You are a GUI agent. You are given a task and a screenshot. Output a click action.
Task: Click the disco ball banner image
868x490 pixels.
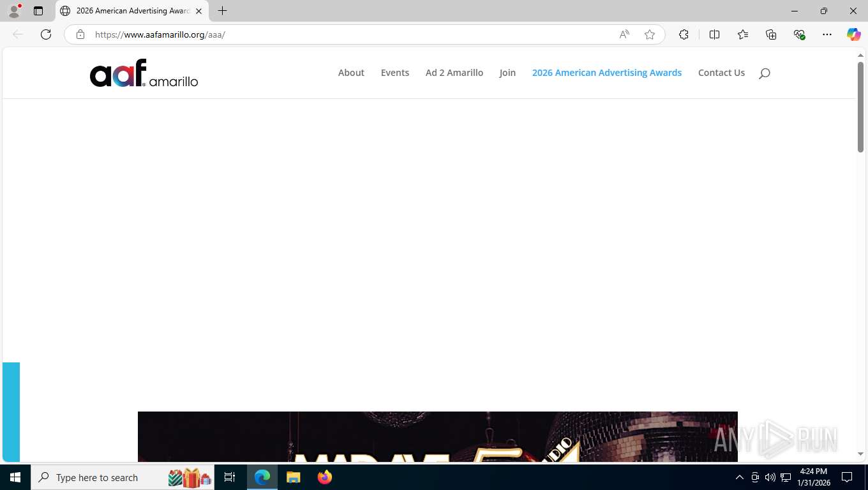(x=438, y=436)
